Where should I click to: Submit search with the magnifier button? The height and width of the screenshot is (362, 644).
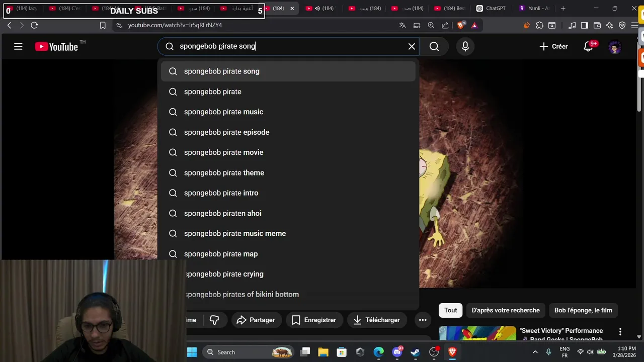(x=434, y=46)
